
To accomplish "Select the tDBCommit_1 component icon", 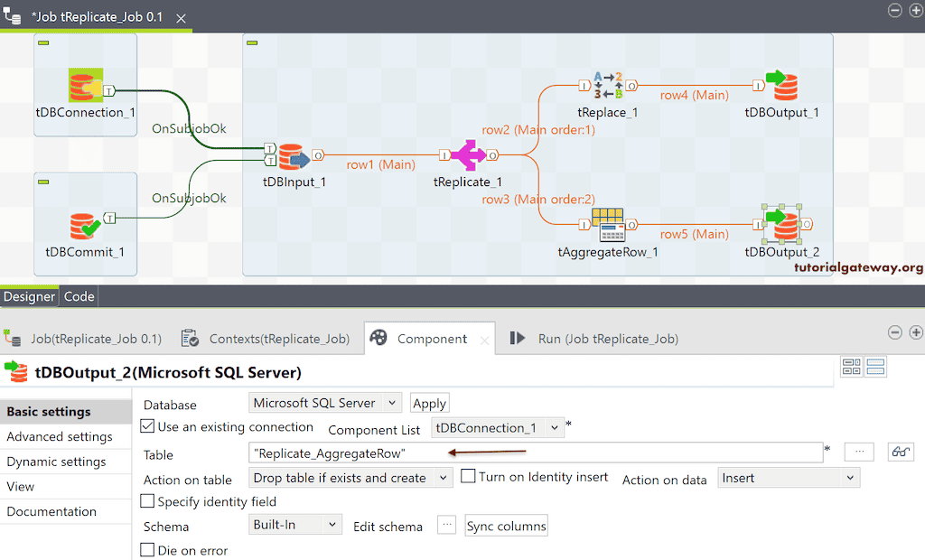I will [84, 226].
